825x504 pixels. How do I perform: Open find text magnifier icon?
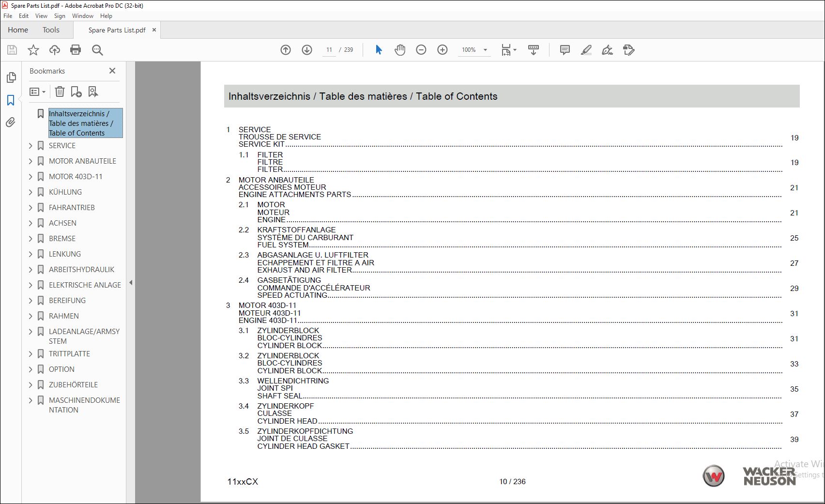coord(97,50)
